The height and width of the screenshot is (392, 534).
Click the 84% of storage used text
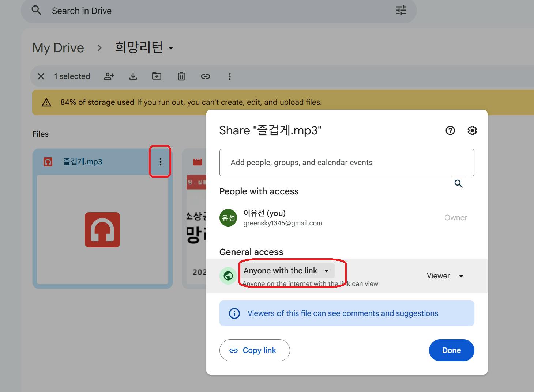pyautogui.click(x=97, y=102)
